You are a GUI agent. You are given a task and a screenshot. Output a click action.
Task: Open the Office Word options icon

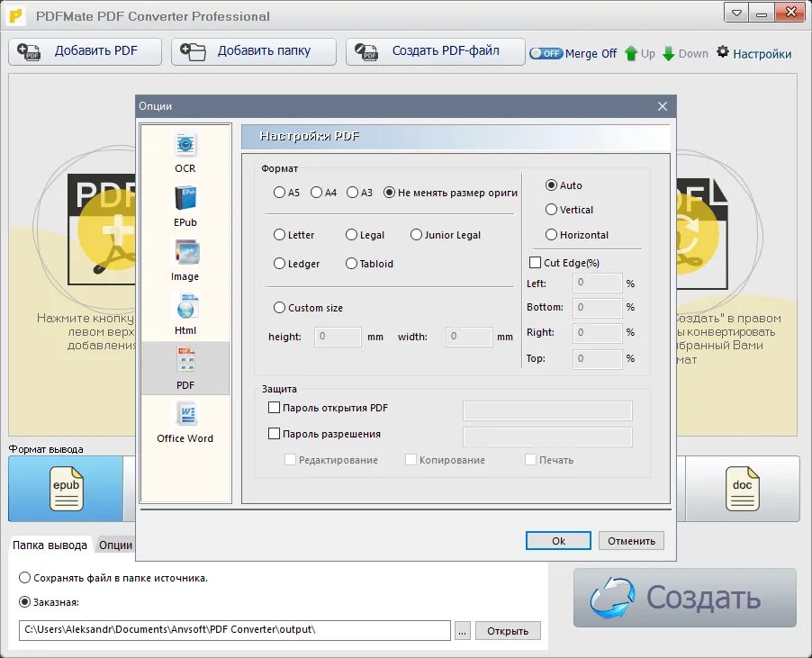(x=185, y=415)
